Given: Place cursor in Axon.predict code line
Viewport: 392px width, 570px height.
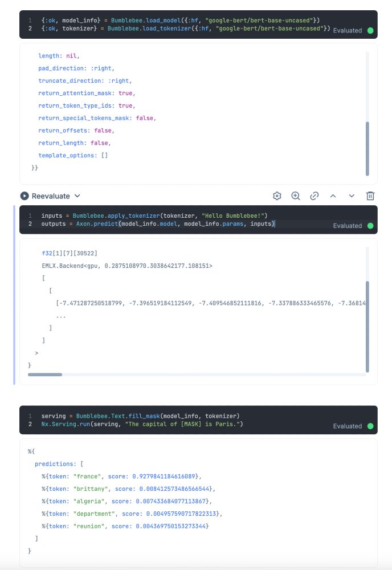Looking at the screenshot, I should [x=158, y=223].
